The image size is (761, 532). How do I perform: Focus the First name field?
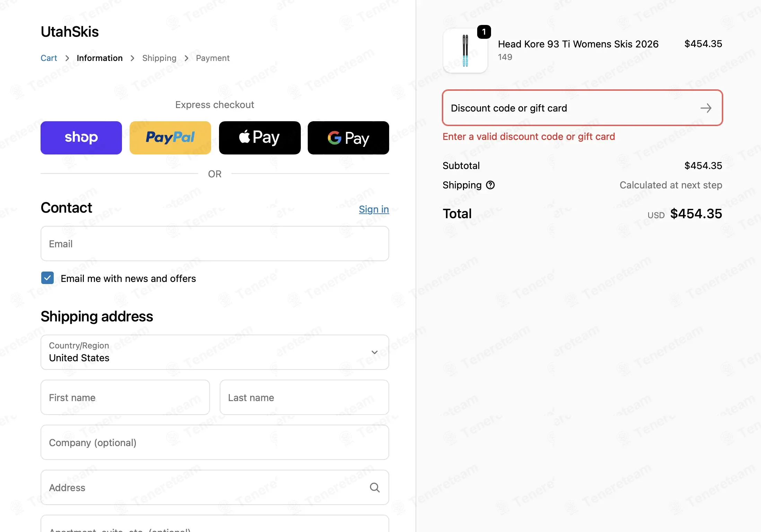(125, 397)
